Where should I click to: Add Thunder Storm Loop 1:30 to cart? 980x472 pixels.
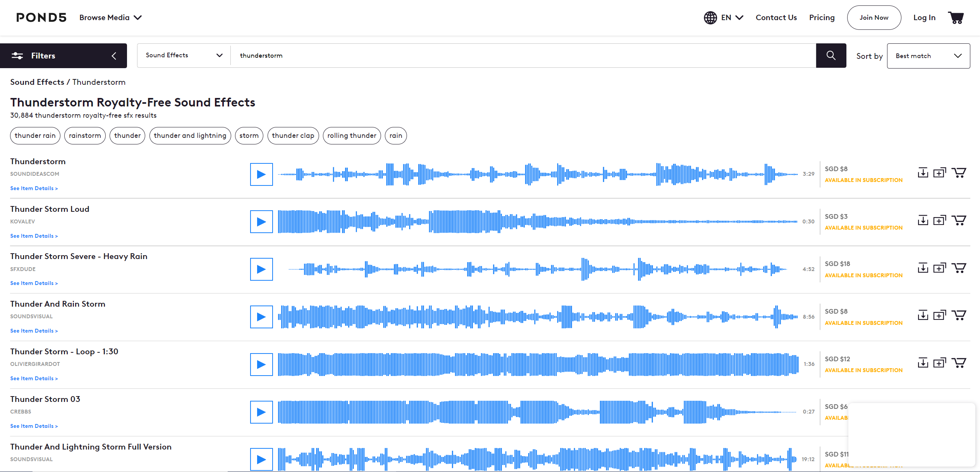[x=959, y=363]
